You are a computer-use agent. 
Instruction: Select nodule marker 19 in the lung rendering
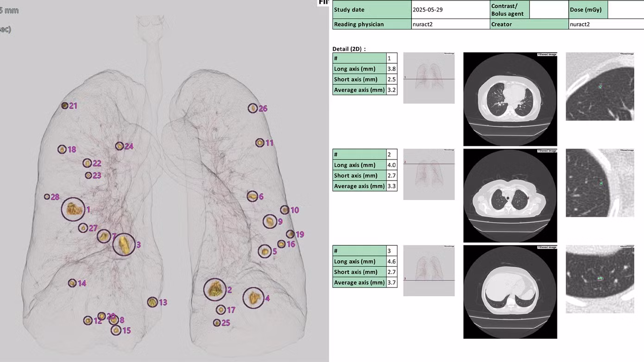(290, 234)
